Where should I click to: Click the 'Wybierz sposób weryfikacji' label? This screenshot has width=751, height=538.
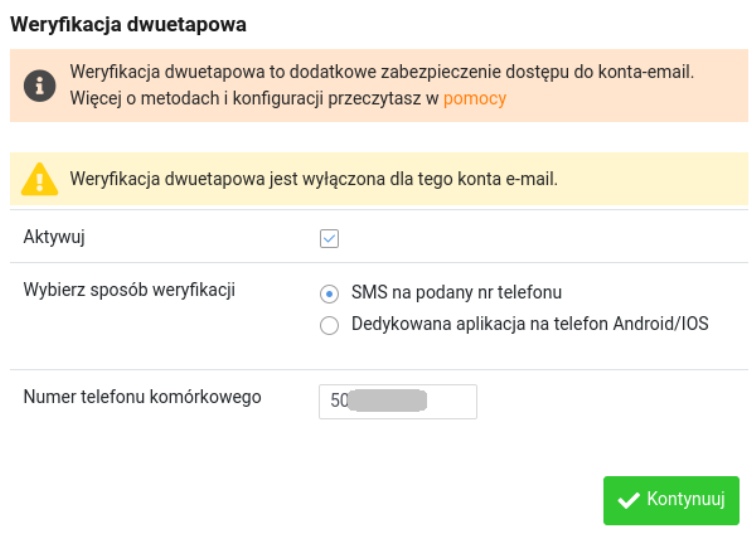coord(128,290)
